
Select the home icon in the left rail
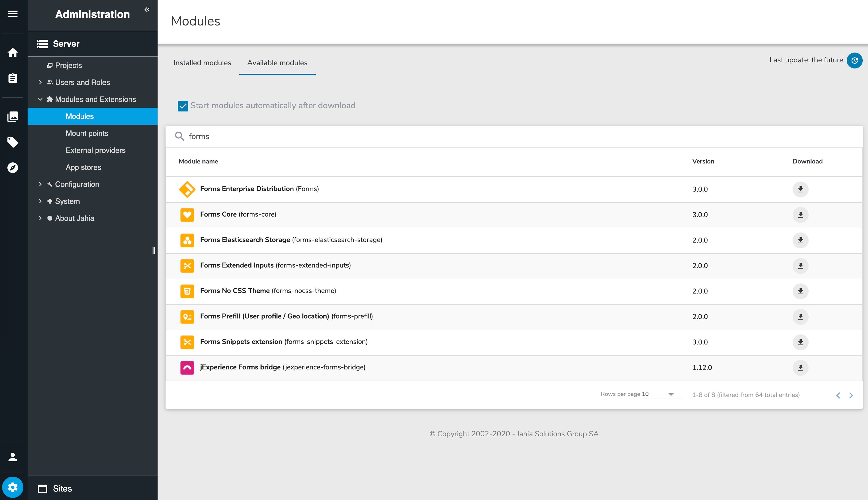(13, 53)
